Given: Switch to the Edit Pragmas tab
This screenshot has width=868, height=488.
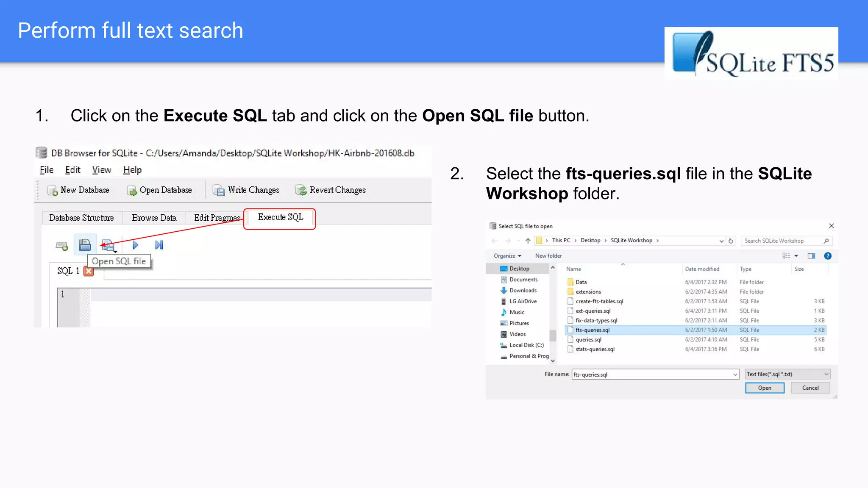Looking at the screenshot, I should click(217, 218).
